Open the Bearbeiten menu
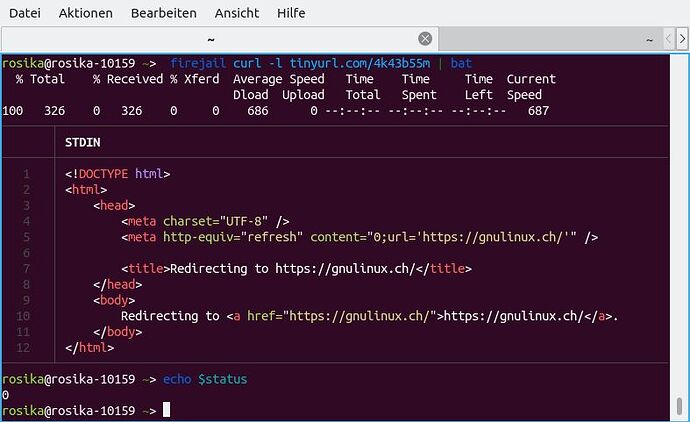This screenshot has width=690, height=422. coord(164,13)
